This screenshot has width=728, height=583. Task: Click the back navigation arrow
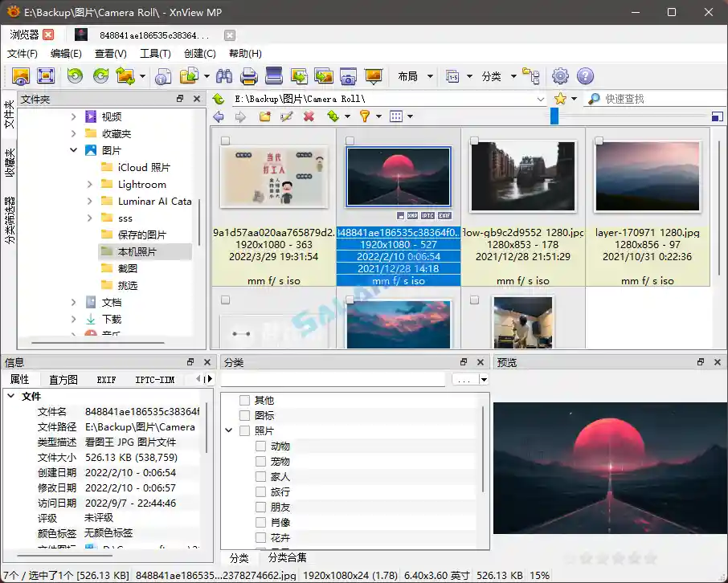click(x=219, y=115)
